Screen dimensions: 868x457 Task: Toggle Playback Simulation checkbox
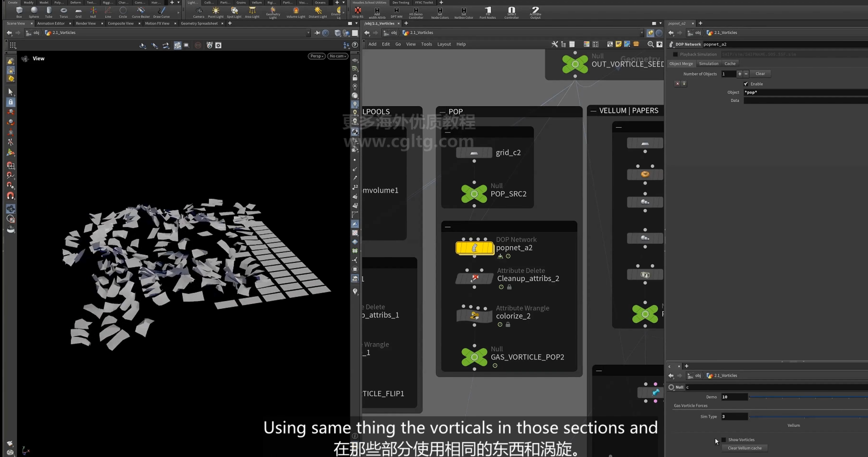675,54
